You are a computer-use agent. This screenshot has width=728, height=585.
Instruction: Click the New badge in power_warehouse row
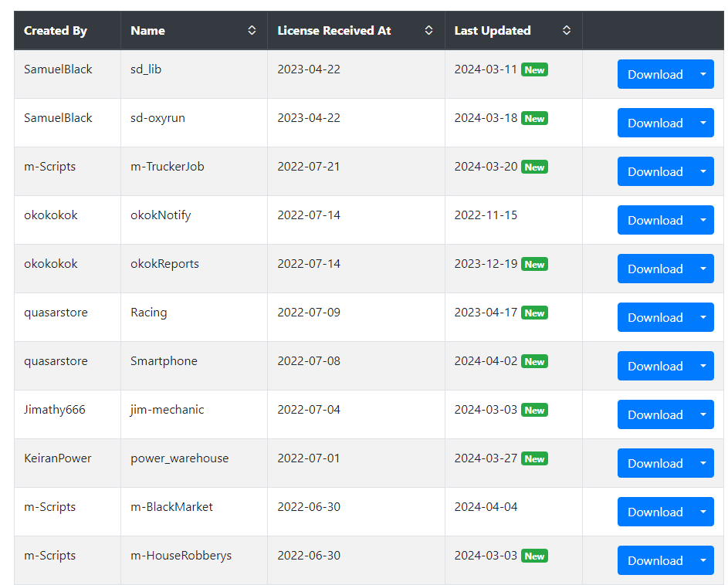(534, 458)
